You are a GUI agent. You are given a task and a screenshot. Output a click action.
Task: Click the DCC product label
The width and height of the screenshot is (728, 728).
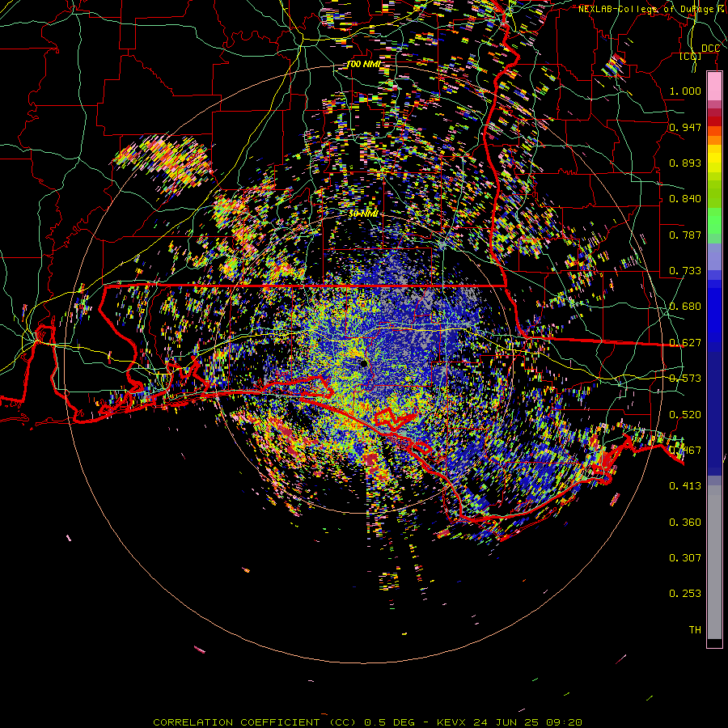click(710, 49)
